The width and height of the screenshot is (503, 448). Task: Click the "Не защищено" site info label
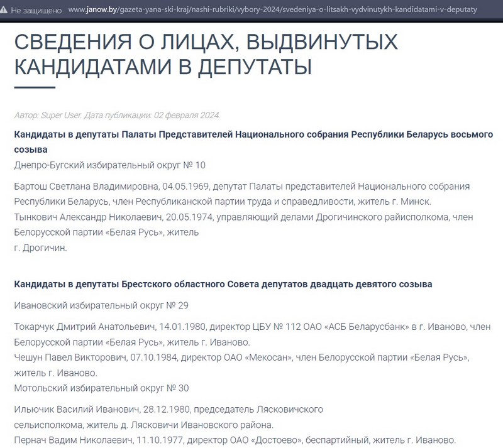pyautogui.click(x=36, y=10)
